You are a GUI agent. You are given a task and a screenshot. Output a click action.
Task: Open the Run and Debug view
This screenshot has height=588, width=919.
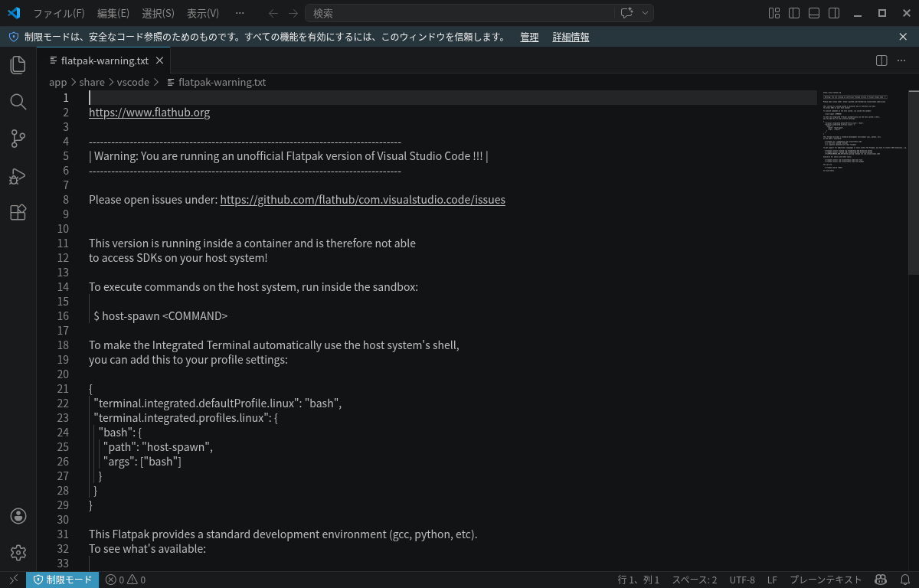[18, 176]
